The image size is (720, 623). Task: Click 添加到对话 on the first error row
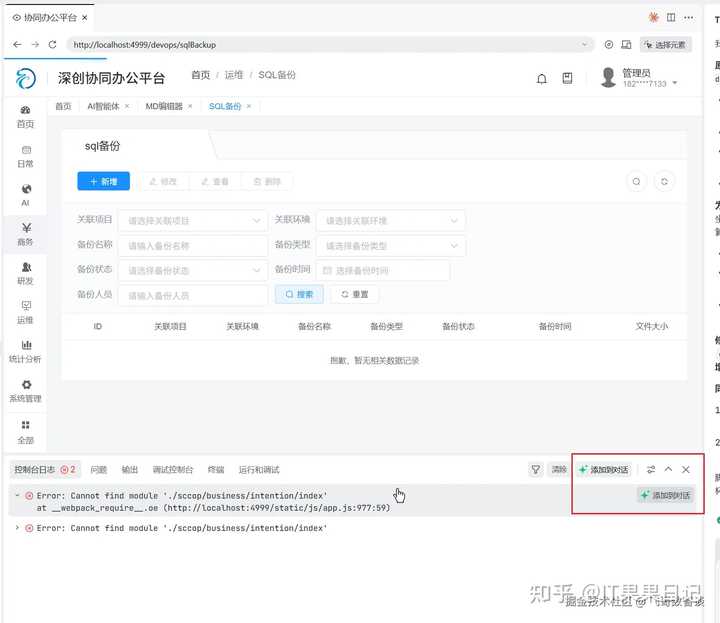pos(666,495)
